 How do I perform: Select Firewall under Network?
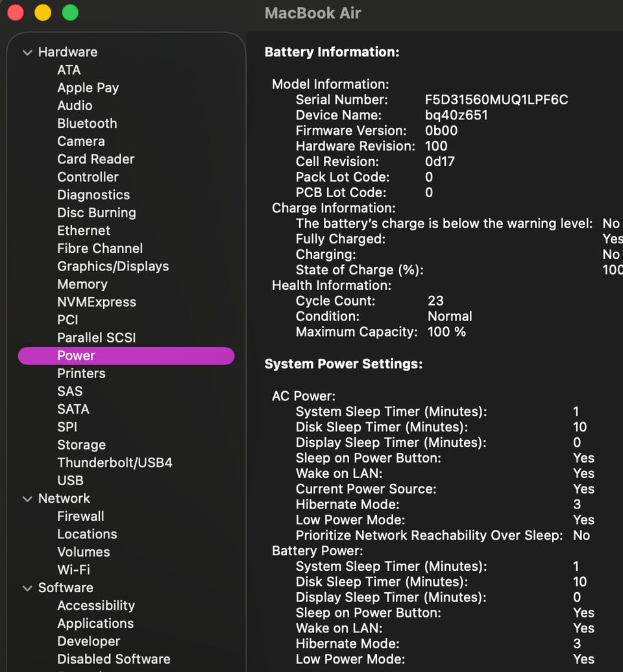click(x=80, y=516)
